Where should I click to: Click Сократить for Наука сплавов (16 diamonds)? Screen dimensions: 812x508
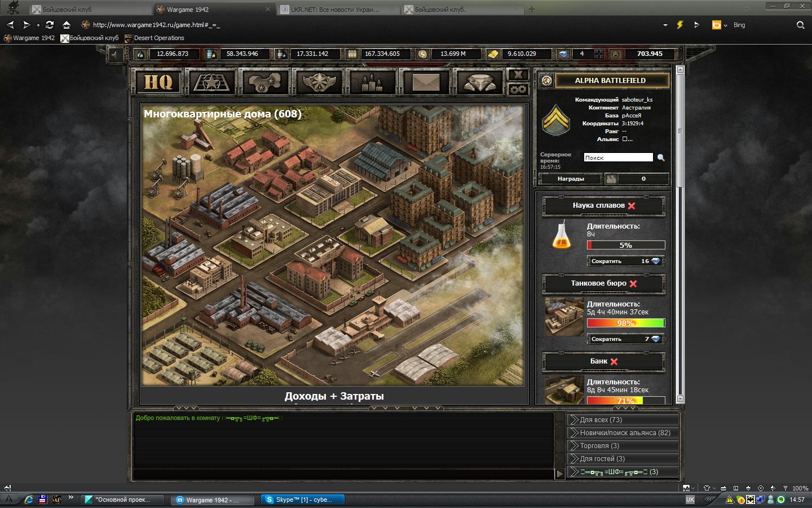tap(626, 261)
